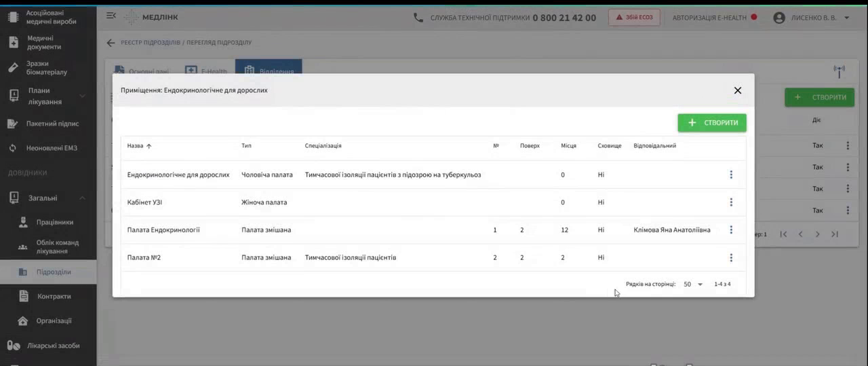Click Контракти document icon in sidebar
This screenshot has height=366, width=868.
tap(23, 296)
